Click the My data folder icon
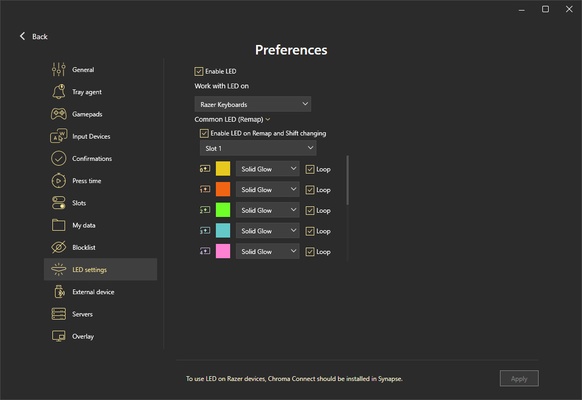 pyautogui.click(x=59, y=225)
